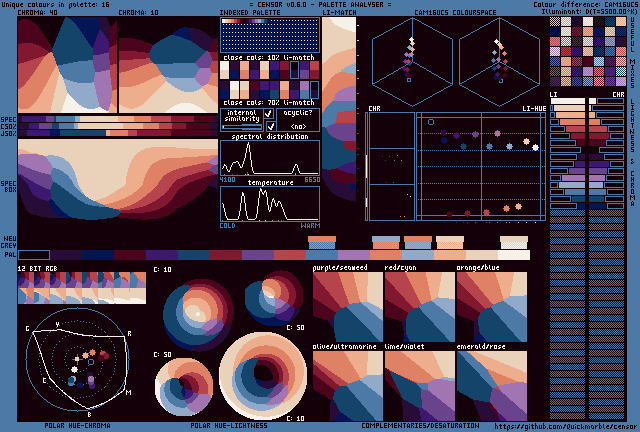
Task: Click the 'Unique colours in palette: 16' text
Action: [56, 4]
